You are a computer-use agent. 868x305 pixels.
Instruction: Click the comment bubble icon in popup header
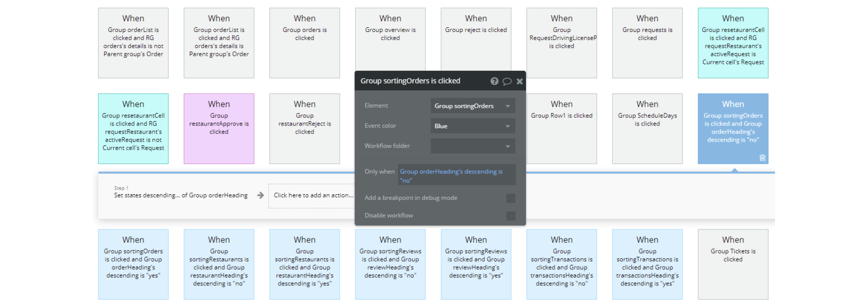tap(507, 81)
